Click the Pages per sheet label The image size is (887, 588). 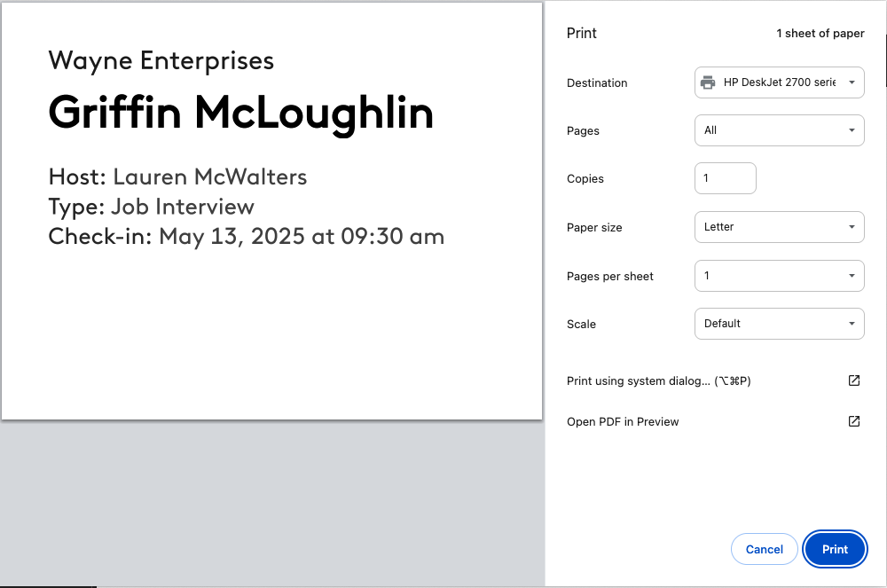tap(610, 276)
